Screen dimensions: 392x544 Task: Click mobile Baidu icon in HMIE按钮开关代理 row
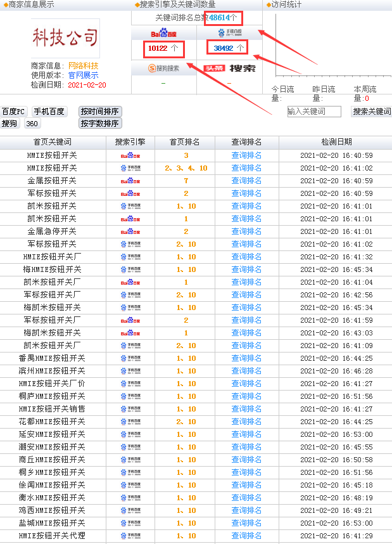click(x=130, y=536)
